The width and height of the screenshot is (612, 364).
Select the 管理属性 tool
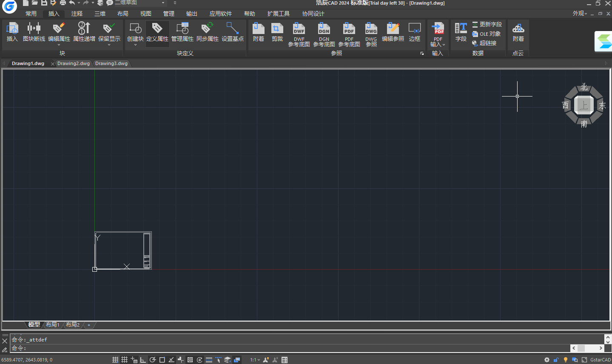pyautogui.click(x=182, y=33)
